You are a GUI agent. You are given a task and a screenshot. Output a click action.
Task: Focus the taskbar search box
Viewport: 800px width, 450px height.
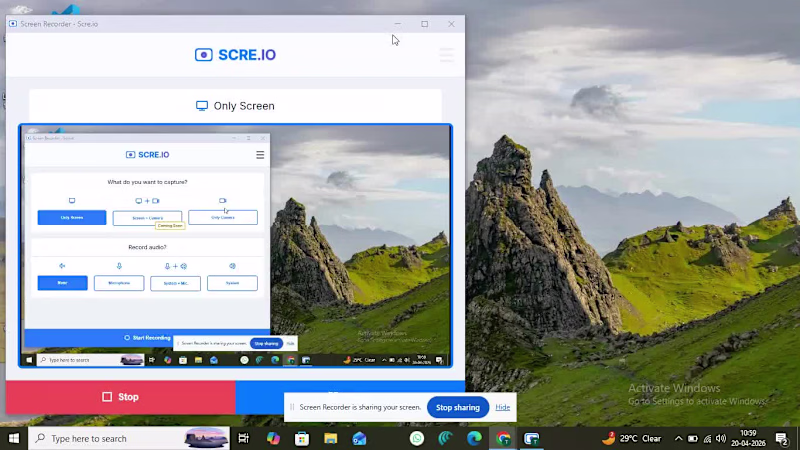(x=129, y=438)
